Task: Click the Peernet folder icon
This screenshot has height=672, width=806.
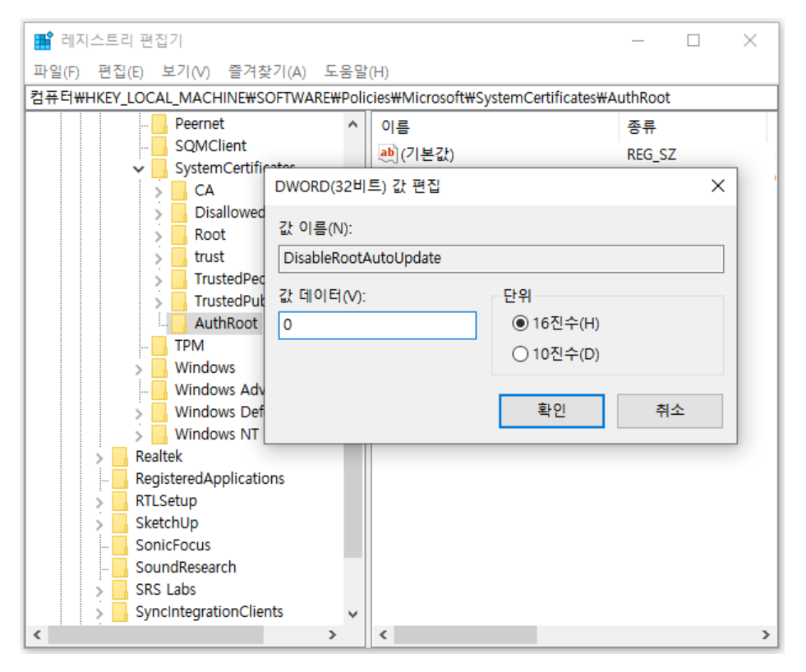Action: coord(159,124)
